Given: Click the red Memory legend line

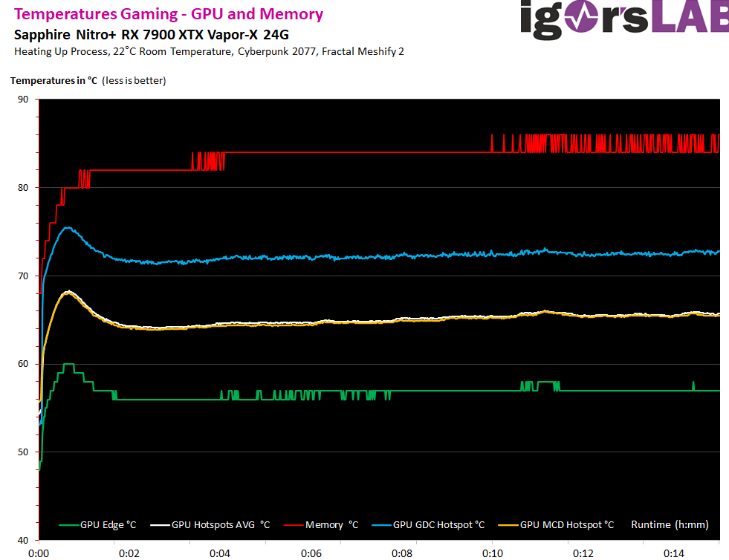Looking at the screenshot, I should point(294,525).
